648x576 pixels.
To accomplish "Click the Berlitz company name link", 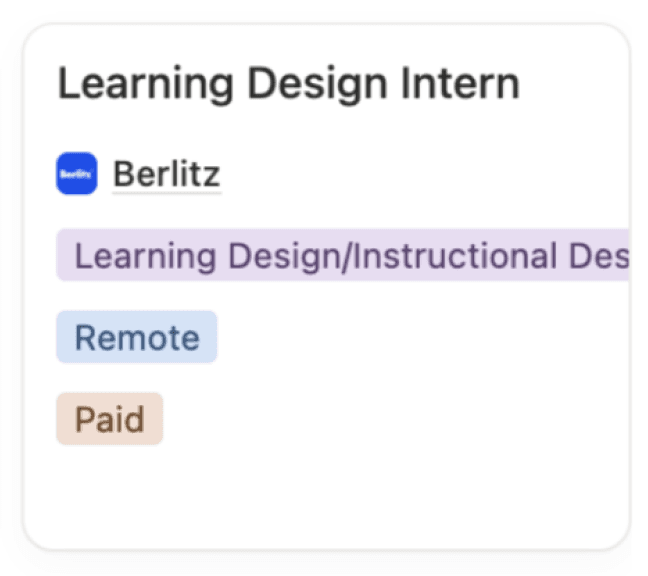I will (166, 174).
